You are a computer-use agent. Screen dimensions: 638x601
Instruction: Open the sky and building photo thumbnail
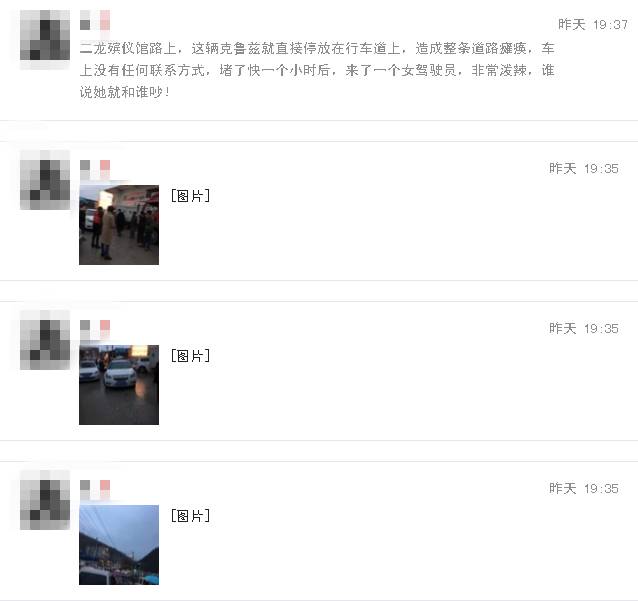click(x=119, y=544)
